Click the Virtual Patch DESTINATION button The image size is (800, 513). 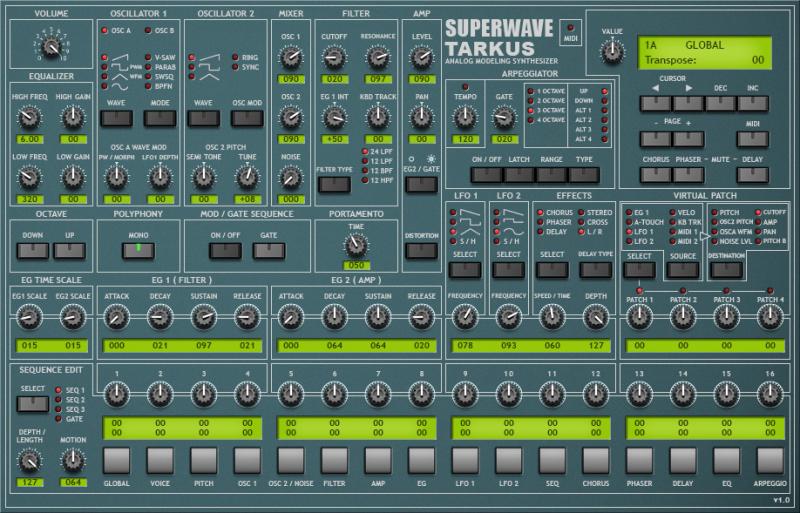point(726,270)
